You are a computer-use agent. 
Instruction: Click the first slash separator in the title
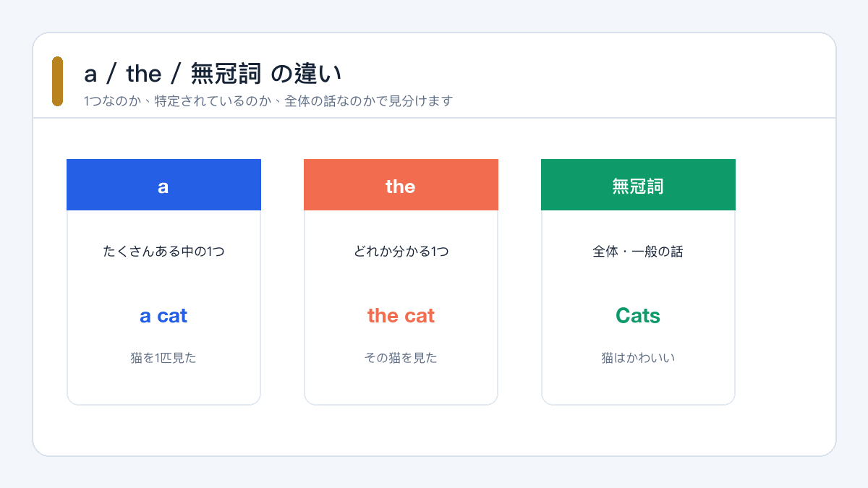click(111, 74)
